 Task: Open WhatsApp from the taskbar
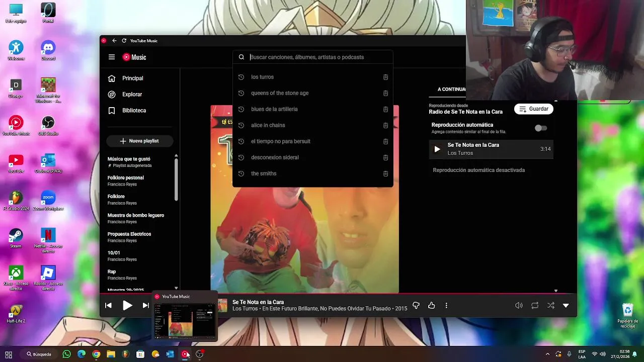click(66, 354)
